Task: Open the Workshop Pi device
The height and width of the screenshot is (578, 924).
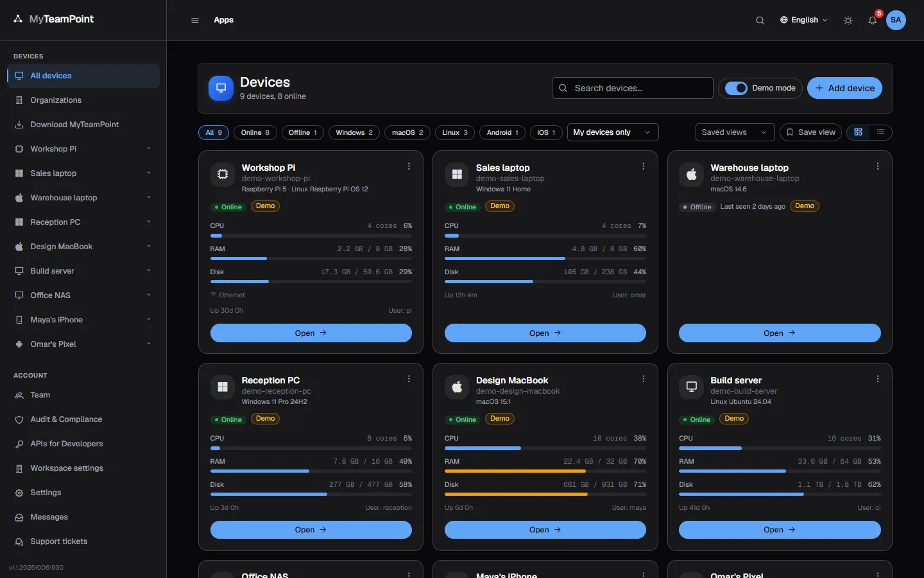Action: [x=311, y=333]
